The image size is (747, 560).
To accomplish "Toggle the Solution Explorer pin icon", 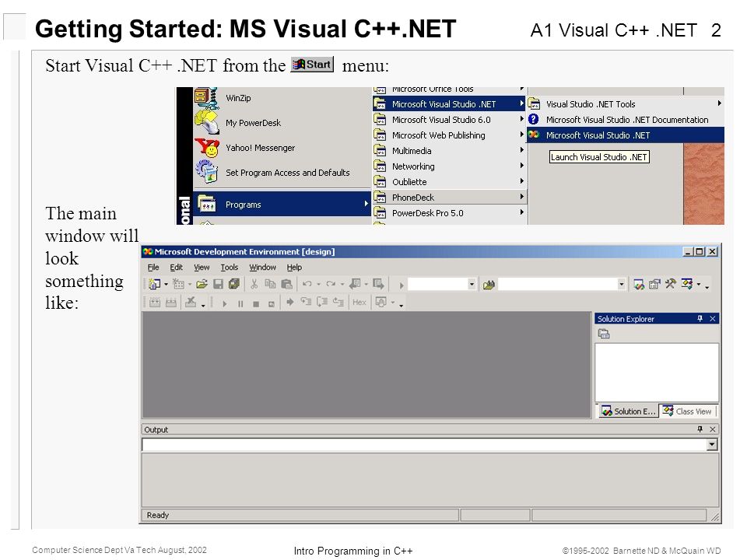I will (x=700, y=319).
